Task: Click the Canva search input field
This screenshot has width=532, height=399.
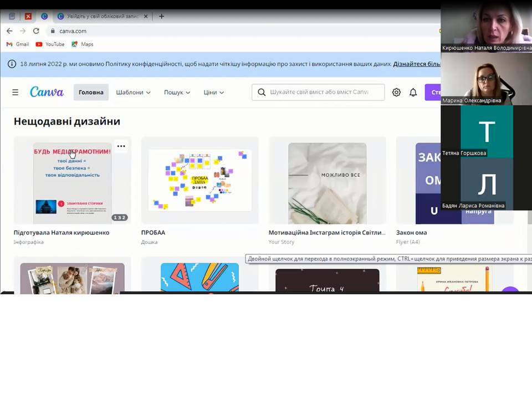Action: [x=318, y=93]
